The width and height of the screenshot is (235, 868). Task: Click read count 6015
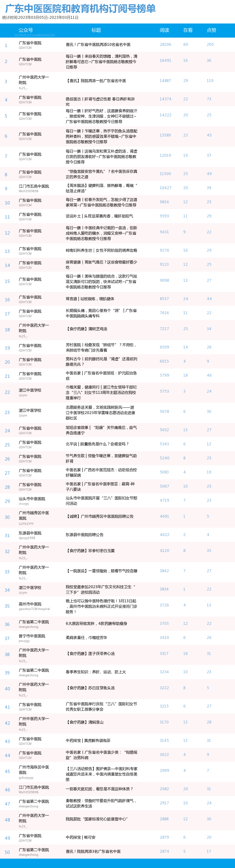point(164,361)
